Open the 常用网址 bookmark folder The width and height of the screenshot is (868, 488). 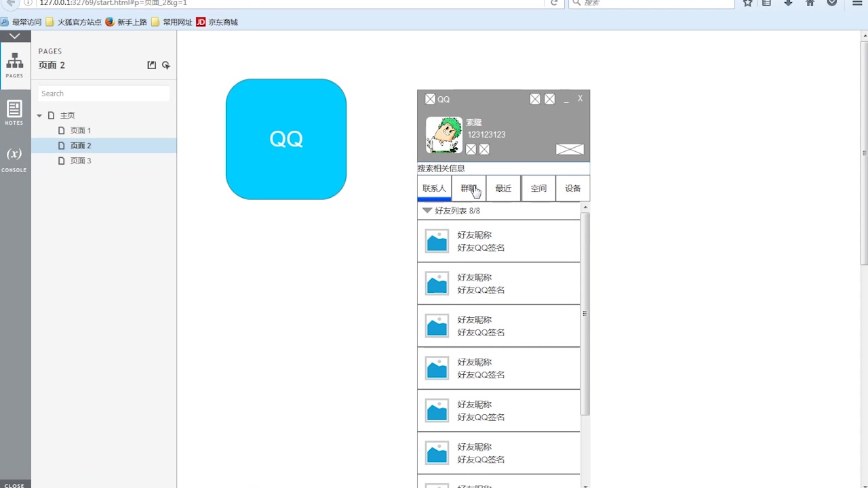coord(172,22)
